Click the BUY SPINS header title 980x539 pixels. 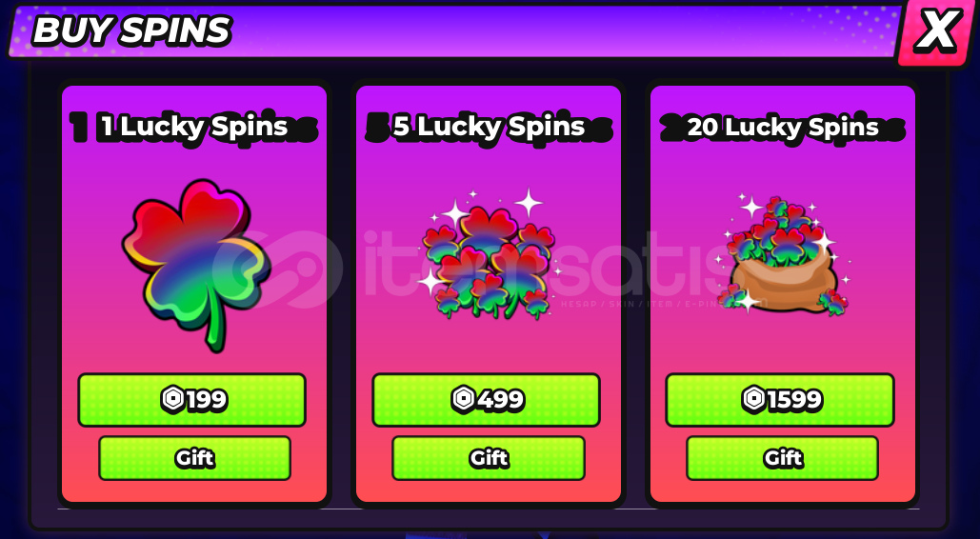pos(131,30)
